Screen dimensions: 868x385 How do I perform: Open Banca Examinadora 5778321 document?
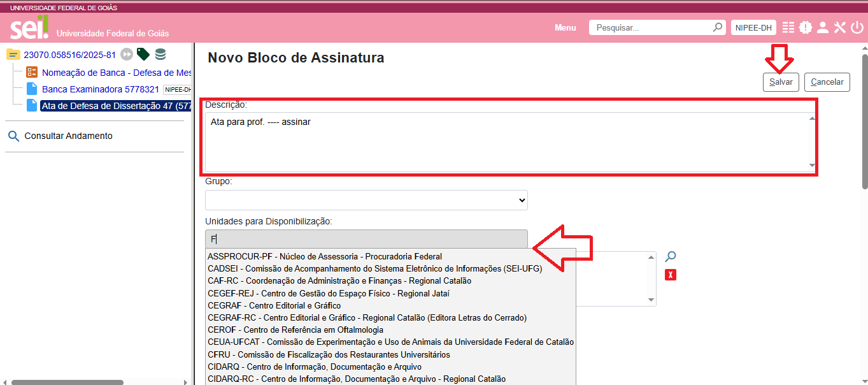pos(99,89)
